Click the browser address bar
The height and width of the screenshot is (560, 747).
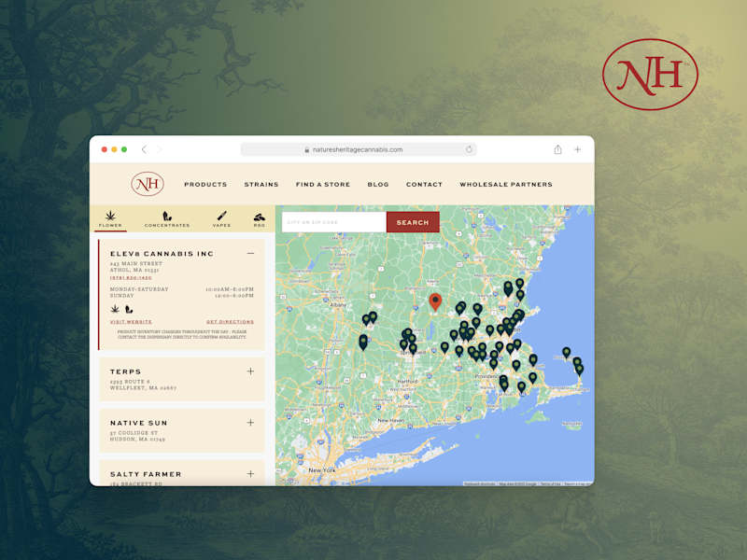(x=359, y=149)
